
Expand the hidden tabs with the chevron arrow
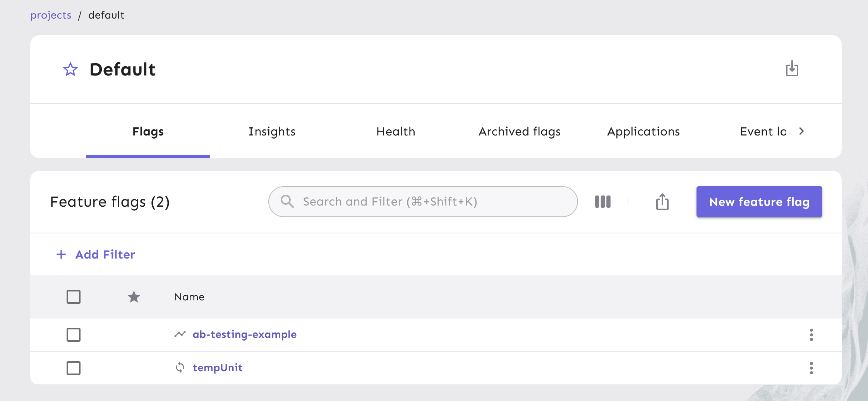click(x=801, y=131)
